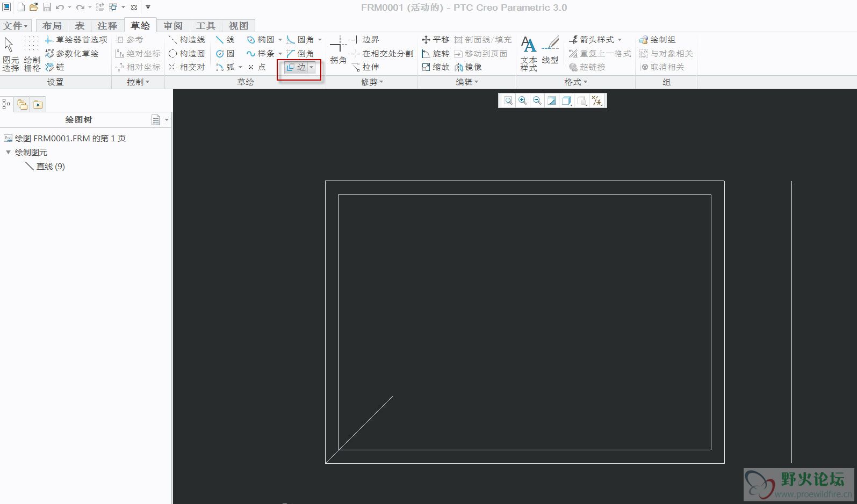Expand the 边 dropdown arrow
The image size is (857, 504).
tap(312, 67)
